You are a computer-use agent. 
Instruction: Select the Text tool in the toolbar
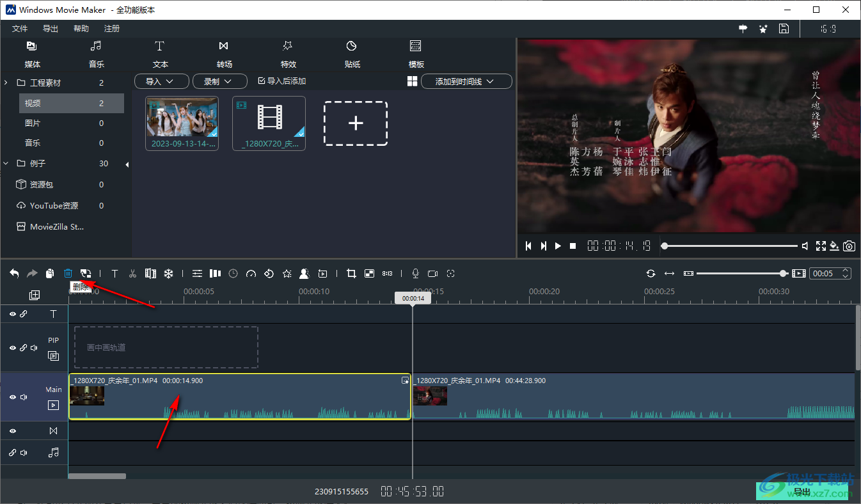[x=115, y=273]
